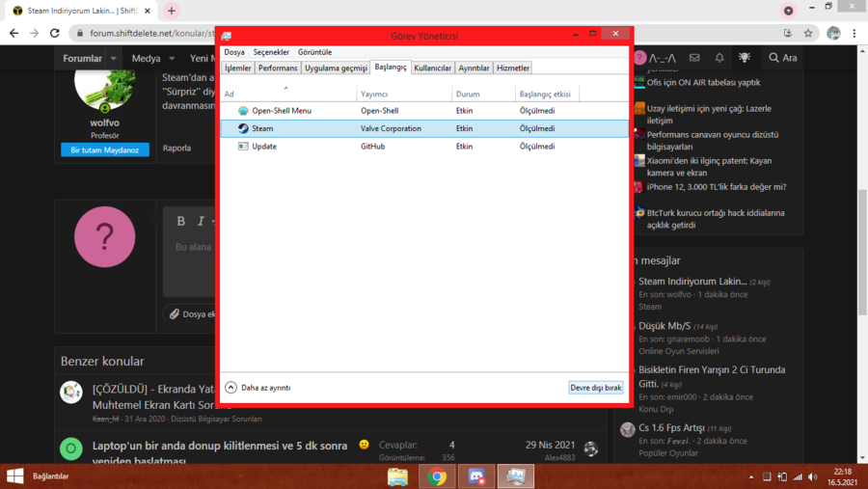Click the Steam startup entry icon

243,128
